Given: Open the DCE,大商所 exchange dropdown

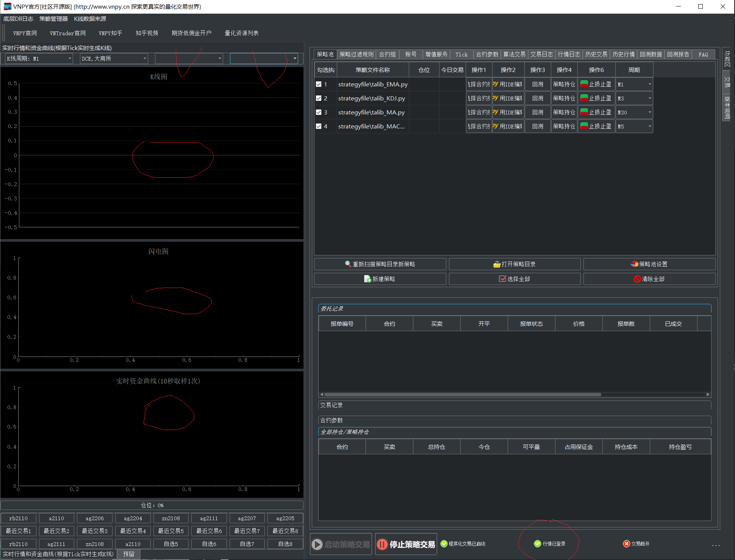Looking at the screenshot, I should 114,58.
